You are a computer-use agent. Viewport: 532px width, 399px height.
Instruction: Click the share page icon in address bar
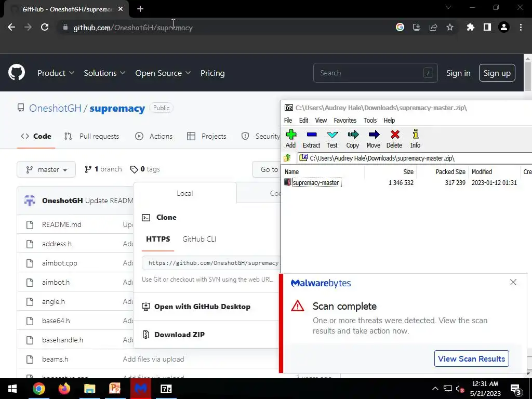pos(433,27)
